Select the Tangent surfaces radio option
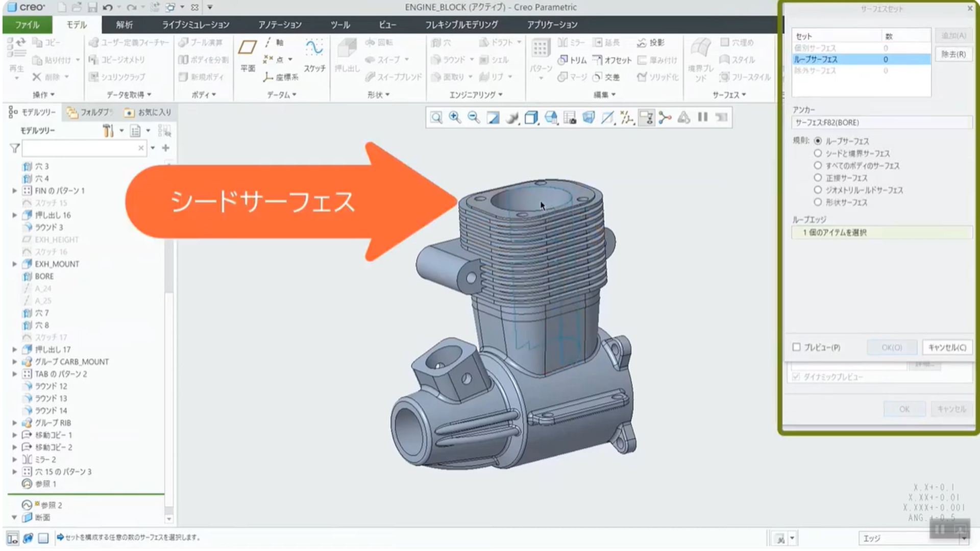Image resolution: width=980 pixels, height=551 pixels. [818, 178]
